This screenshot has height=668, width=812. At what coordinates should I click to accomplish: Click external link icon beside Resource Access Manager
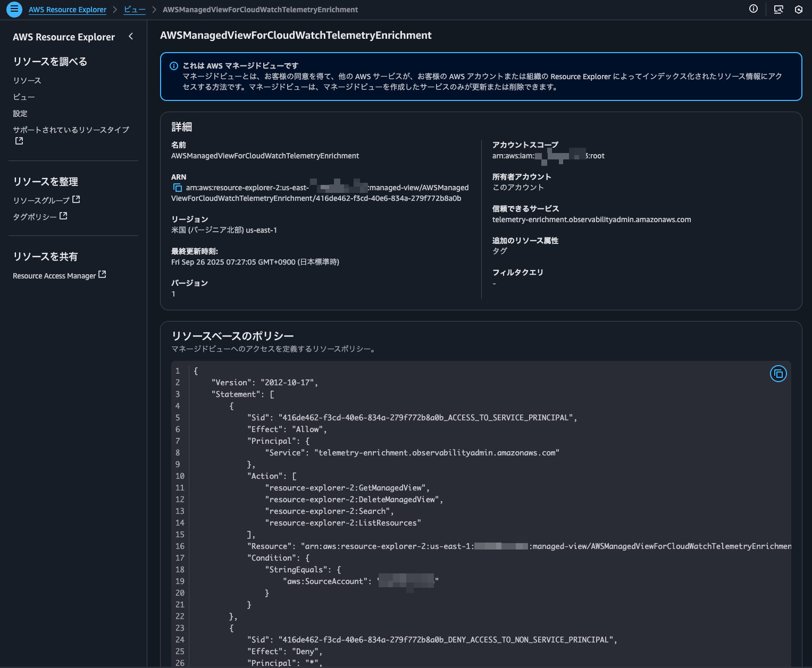pyautogui.click(x=102, y=275)
